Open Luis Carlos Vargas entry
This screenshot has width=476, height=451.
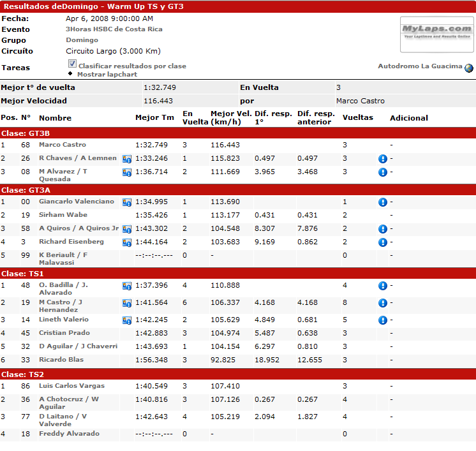point(71,386)
